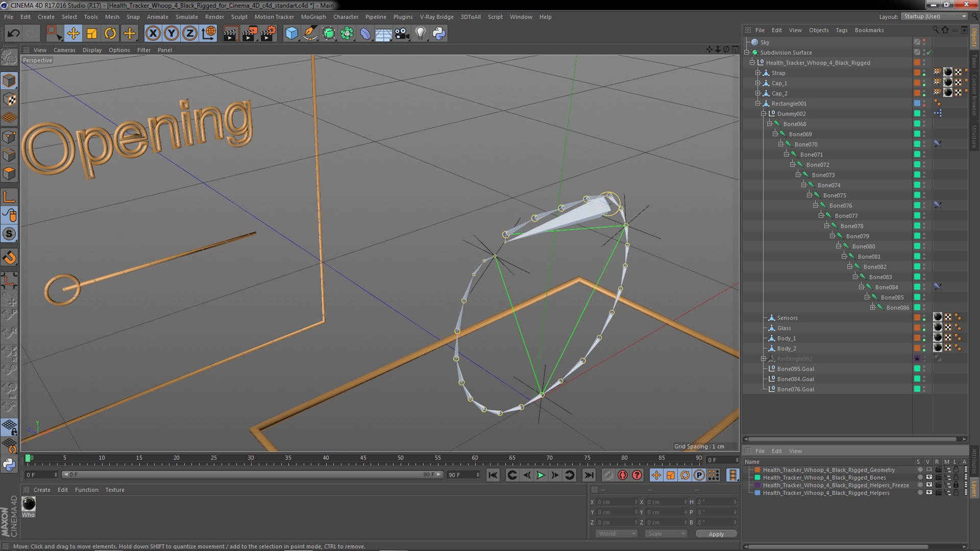Select the Rotate tool in top toolbar
This screenshot has width=980, height=551.
(110, 34)
